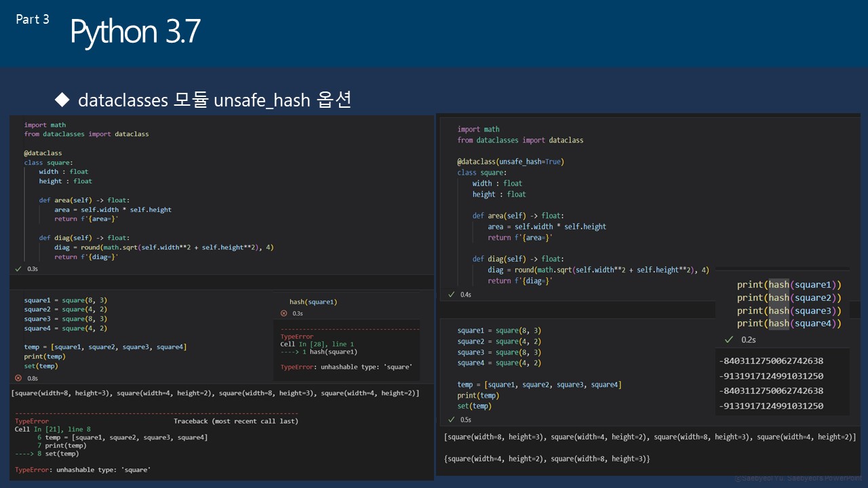The height and width of the screenshot is (488, 868).
Task: Click the "@dataclass(unsafe_hash=True)" decorator line
Action: (x=511, y=161)
